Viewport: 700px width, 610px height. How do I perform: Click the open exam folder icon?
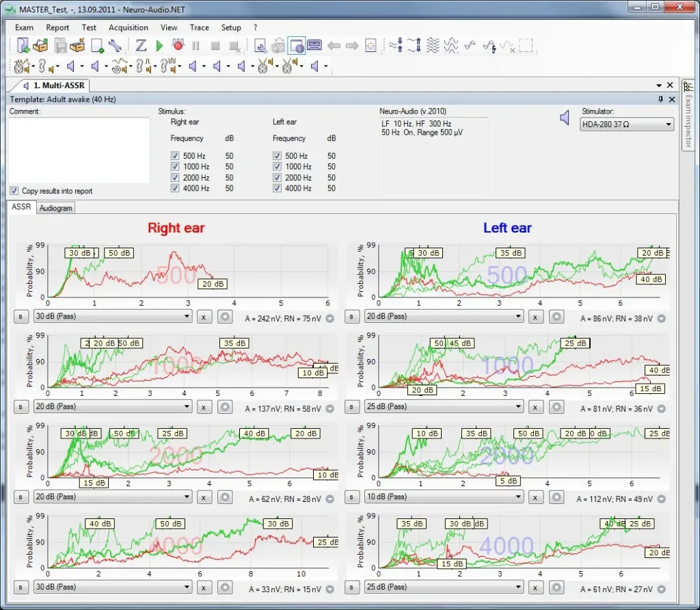point(40,45)
